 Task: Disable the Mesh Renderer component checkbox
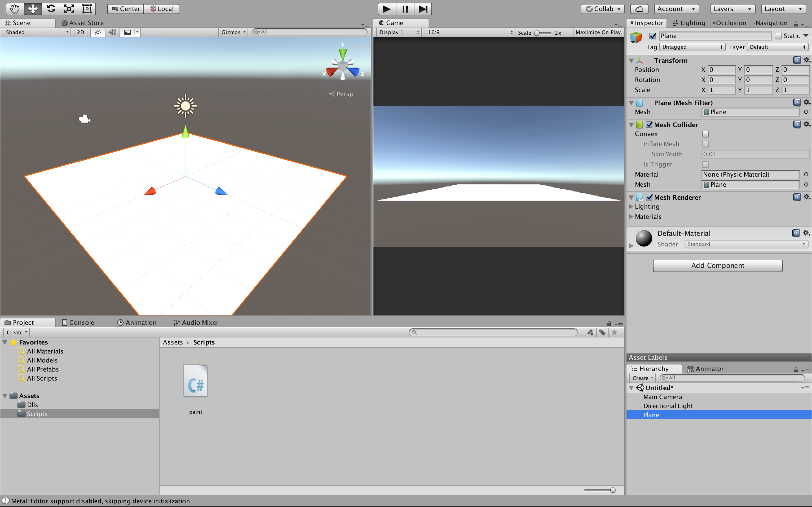pos(649,197)
